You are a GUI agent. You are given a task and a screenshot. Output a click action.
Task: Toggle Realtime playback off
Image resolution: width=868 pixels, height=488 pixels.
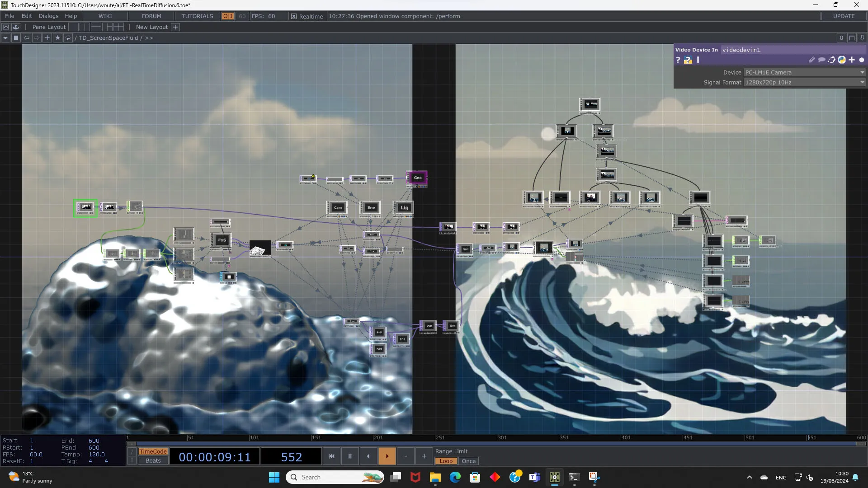pyautogui.click(x=294, y=16)
